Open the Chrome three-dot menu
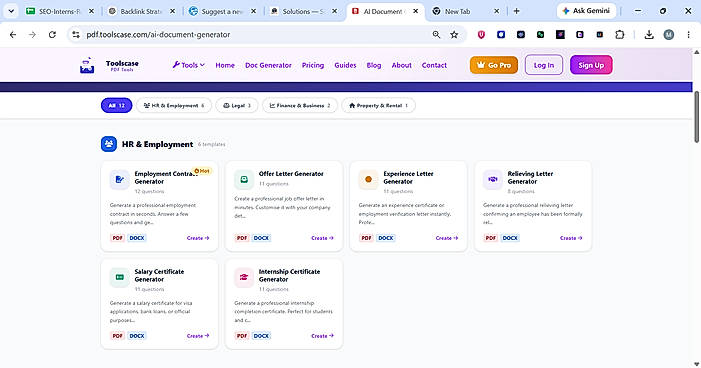 pyautogui.click(x=688, y=34)
